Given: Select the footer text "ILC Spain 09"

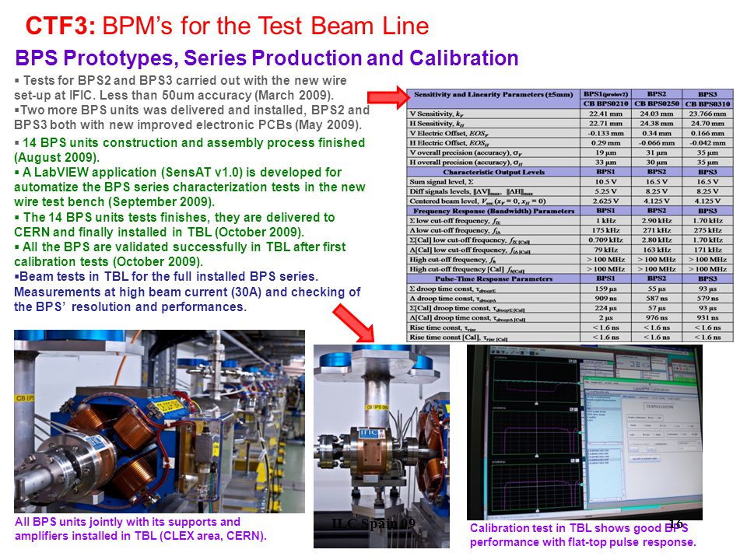Looking at the screenshot, I should (x=373, y=523).
